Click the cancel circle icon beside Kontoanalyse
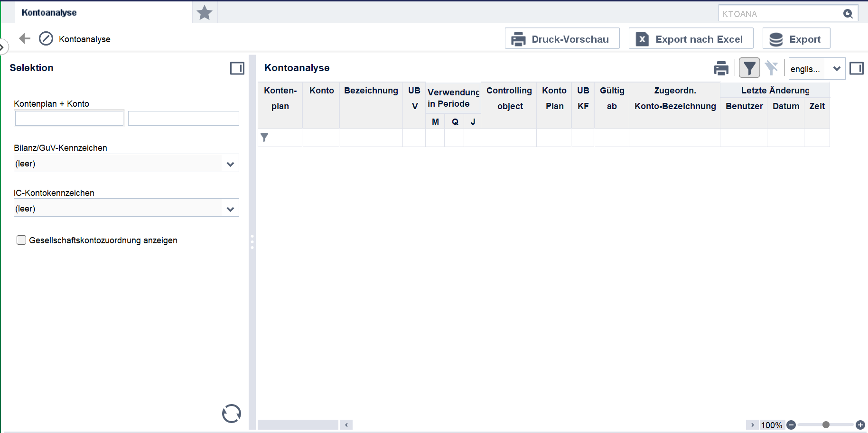This screenshot has height=433, width=868. point(46,39)
